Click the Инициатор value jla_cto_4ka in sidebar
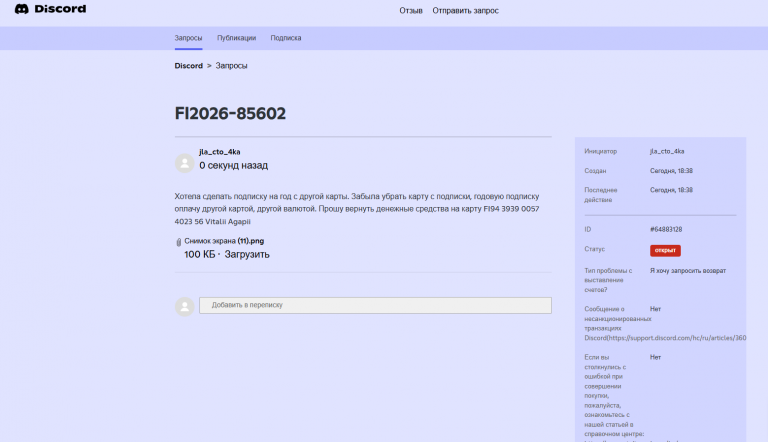Image resolution: width=768 pixels, height=442 pixels. 667,151
